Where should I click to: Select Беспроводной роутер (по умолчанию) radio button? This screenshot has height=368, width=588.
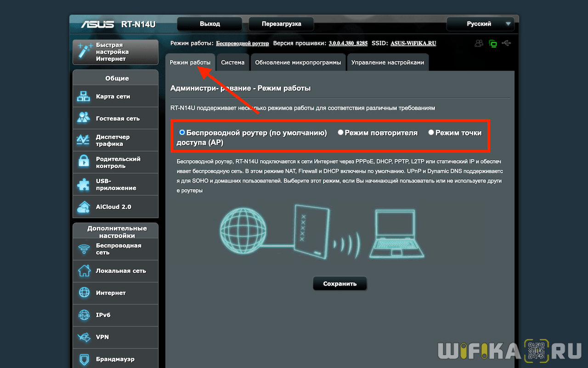pyautogui.click(x=182, y=132)
